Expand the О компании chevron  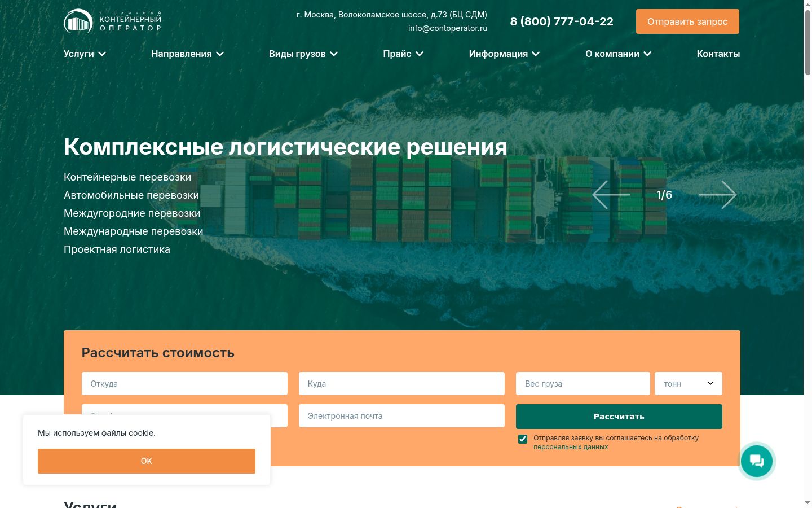pyautogui.click(x=647, y=54)
